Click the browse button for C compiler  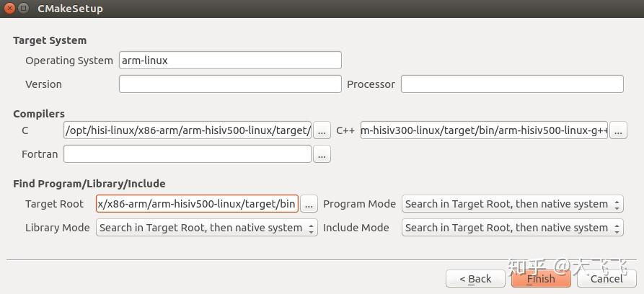click(x=322, y=130)
